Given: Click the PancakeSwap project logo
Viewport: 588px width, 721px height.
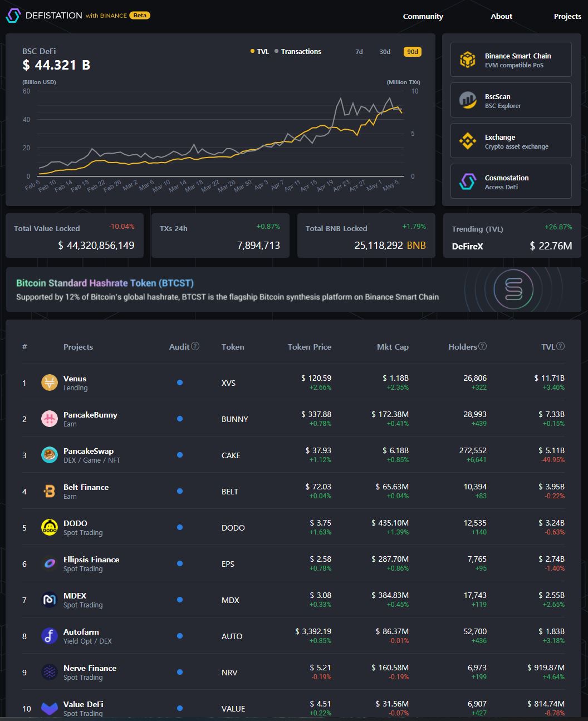Looking at the screenshot, I should click(50, 455).
